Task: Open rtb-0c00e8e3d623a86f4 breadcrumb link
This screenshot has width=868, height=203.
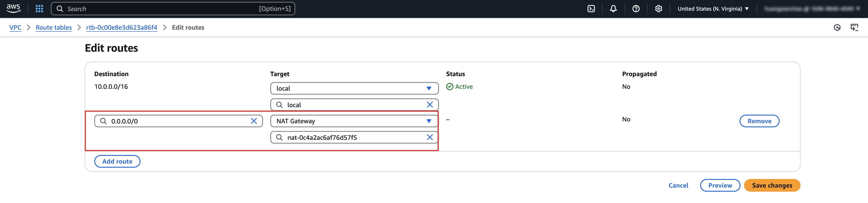Action: 122,28
